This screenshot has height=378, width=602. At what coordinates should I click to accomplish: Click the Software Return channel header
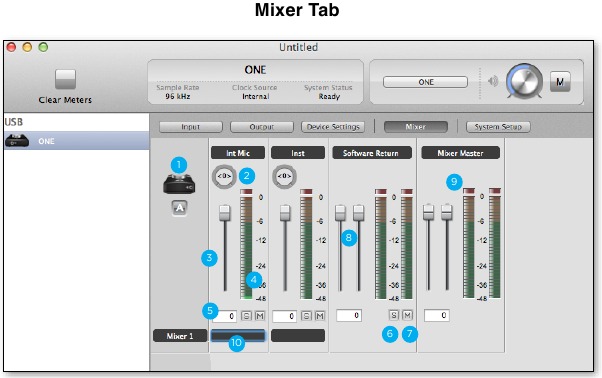click(x=372, y=153)
